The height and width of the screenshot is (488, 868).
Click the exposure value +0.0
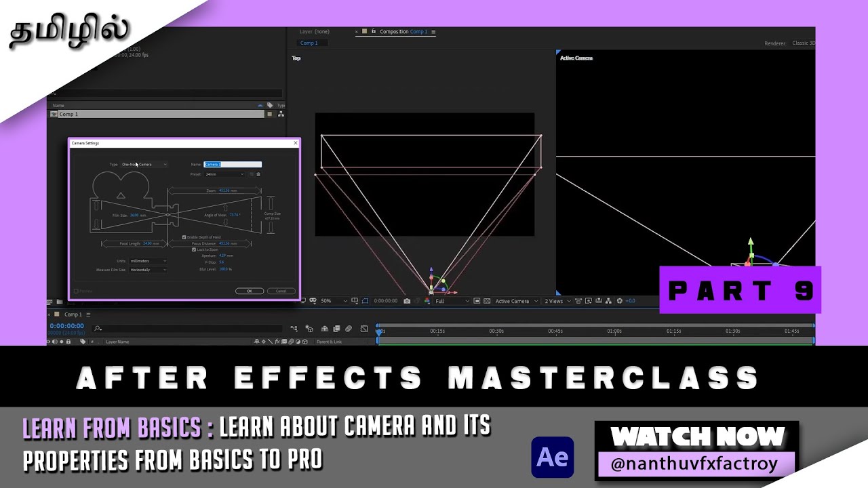coord(630,301)
